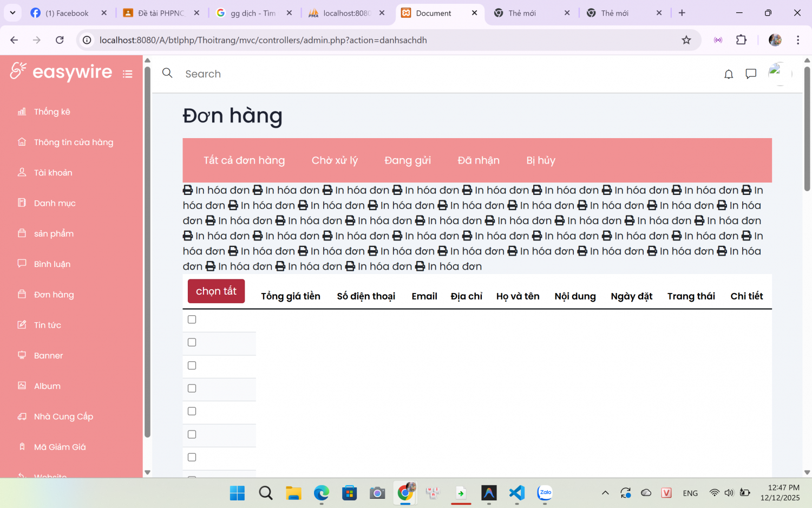Image resolution: width=812 pixels, height=508 pixels.
Task: Open new browser tab with plus
Action: coord(682,13)
